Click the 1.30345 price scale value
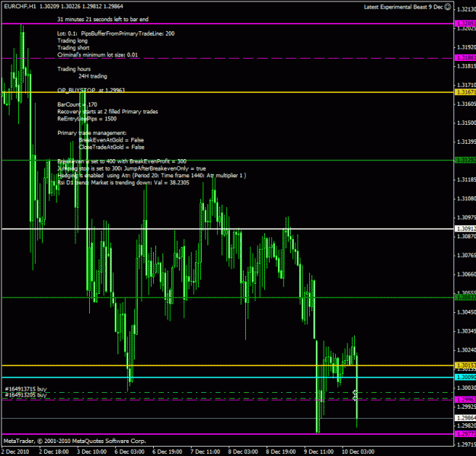Viewport: 476px width, 456px height. click(466, 331)
